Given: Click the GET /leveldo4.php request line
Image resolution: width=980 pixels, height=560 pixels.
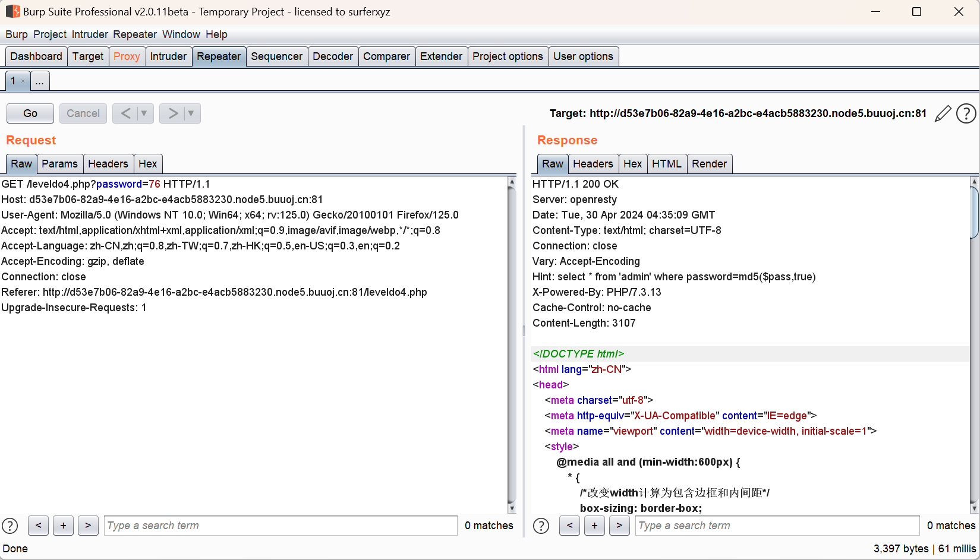Looking at the screenshot, I should coord(106,184).
